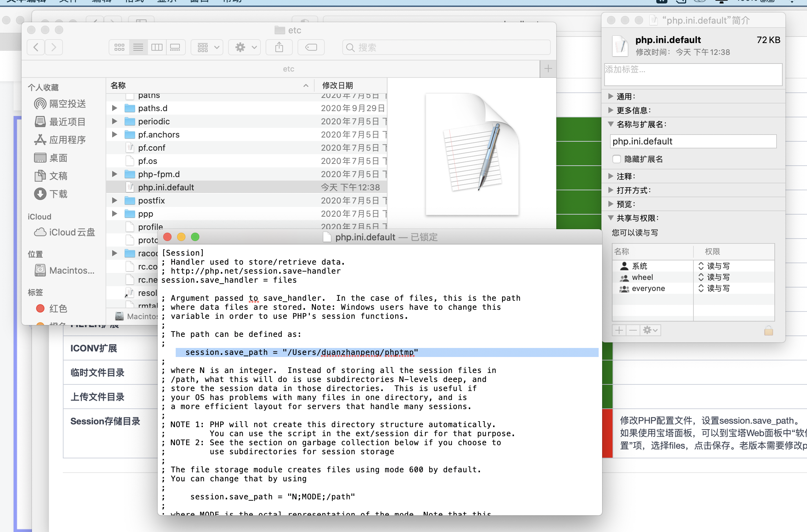Screen dimensions: 807x532
Task: Click highlighted session.save_path line
Action: pos(387,352)
